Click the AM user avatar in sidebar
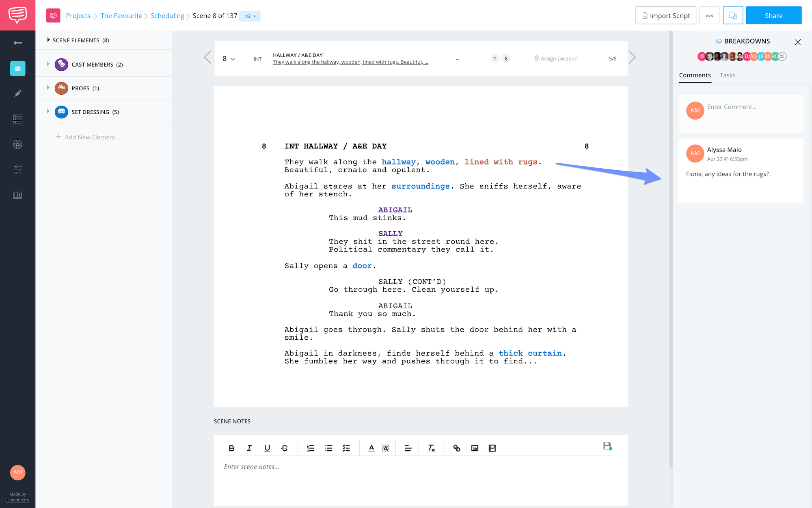Image resolution: width=812 pixels, height=508 pixels. (17, 472)
